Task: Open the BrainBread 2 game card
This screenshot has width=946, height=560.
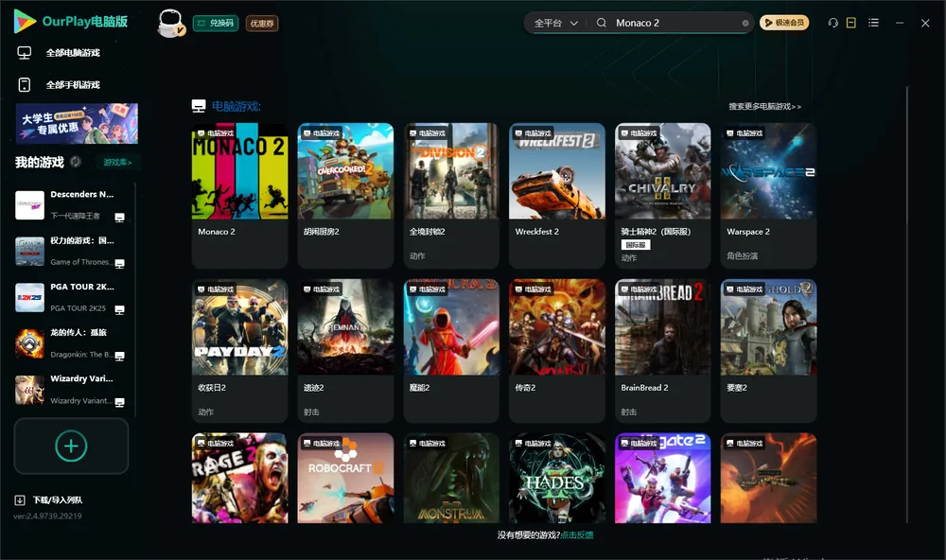Action: [x=663, y=351]
